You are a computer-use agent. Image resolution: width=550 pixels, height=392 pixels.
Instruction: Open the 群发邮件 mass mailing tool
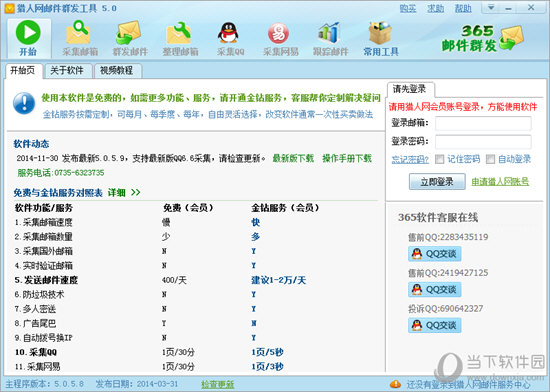[130, 38]
